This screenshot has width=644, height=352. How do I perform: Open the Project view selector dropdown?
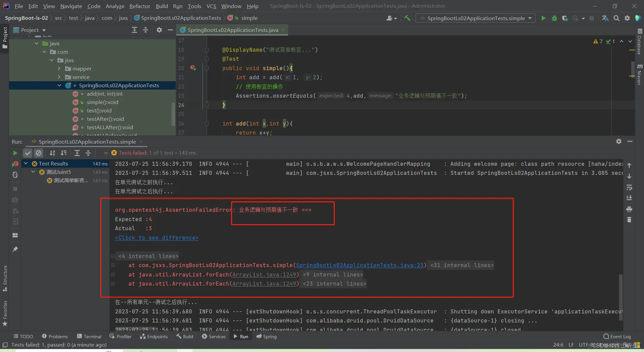[30, 30]
